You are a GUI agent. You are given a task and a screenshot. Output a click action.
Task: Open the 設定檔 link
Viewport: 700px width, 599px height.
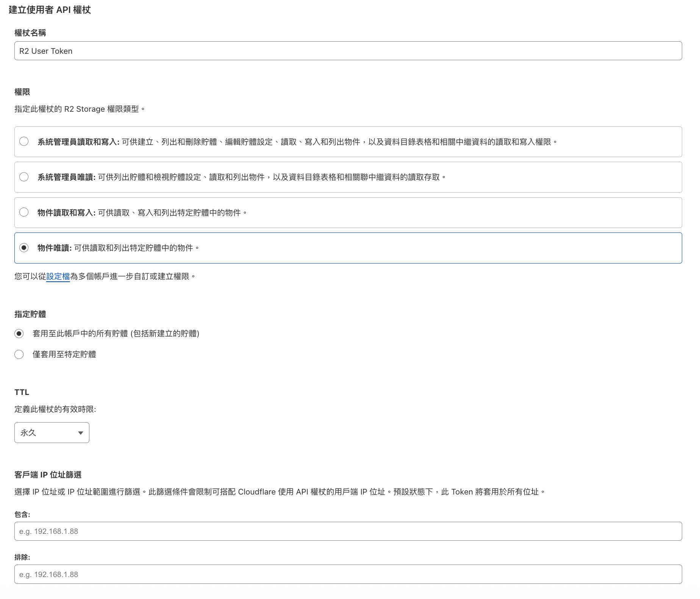tap(58, 276)
